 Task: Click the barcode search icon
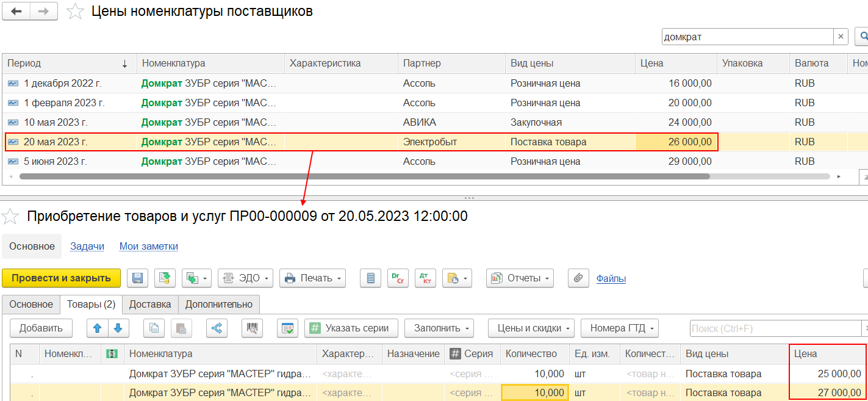coord(251,328)
